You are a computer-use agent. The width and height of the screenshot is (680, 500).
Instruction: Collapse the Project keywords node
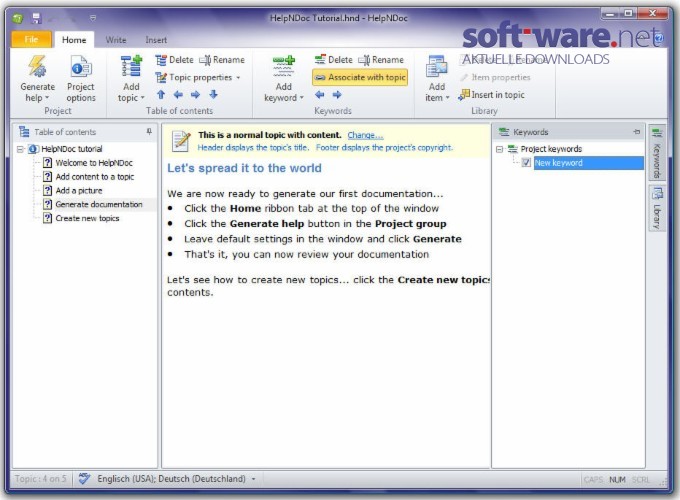pos(500,149)
